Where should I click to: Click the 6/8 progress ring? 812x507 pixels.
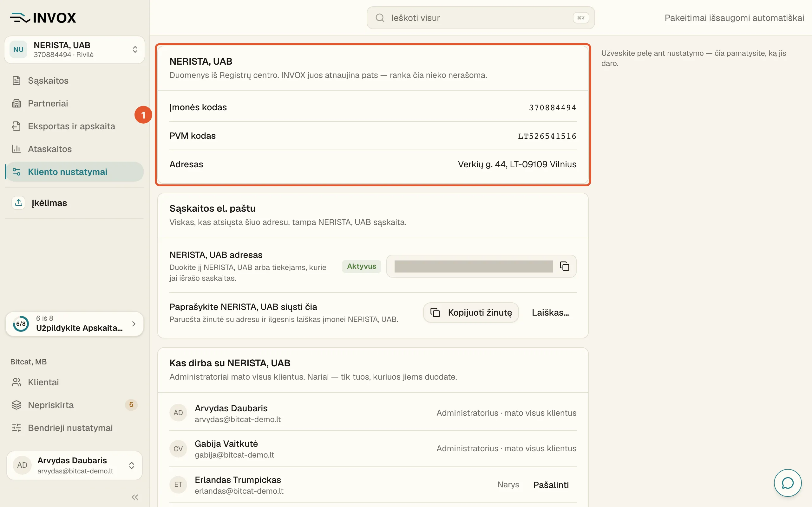click(x=21, y=324)
